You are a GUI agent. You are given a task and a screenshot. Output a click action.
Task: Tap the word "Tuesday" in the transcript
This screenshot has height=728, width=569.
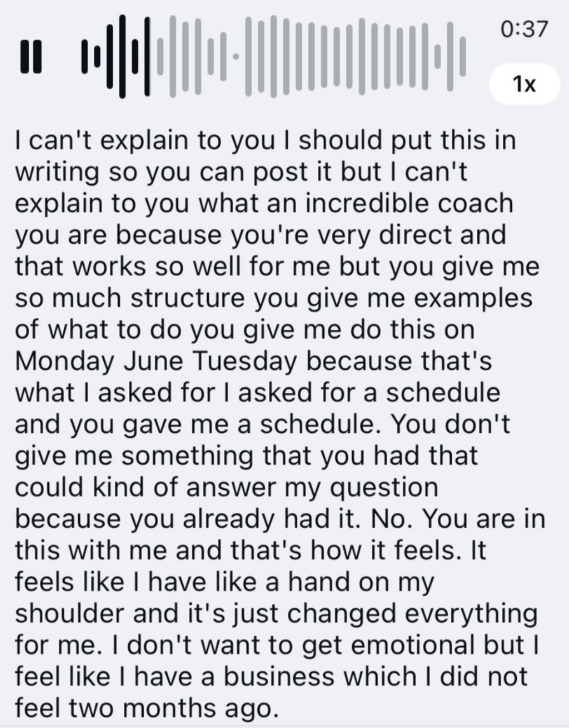click(245, 361)
